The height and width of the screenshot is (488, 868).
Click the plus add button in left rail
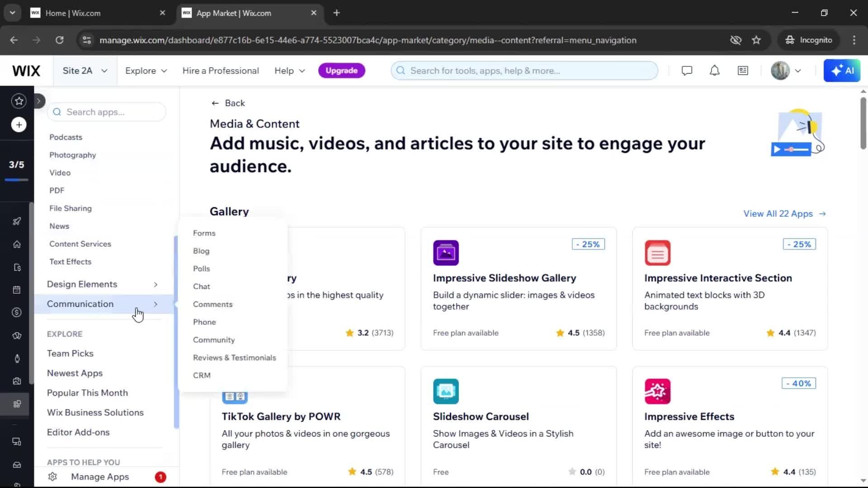point(19,125)
